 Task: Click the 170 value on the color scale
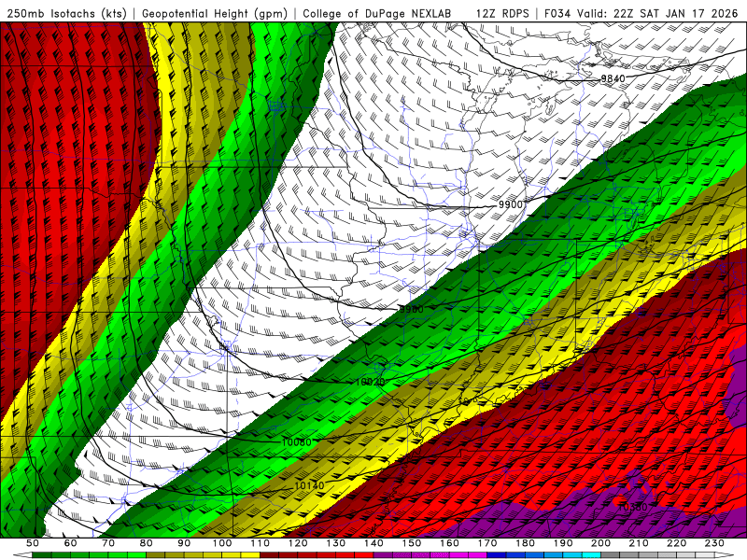coord(487,543)
